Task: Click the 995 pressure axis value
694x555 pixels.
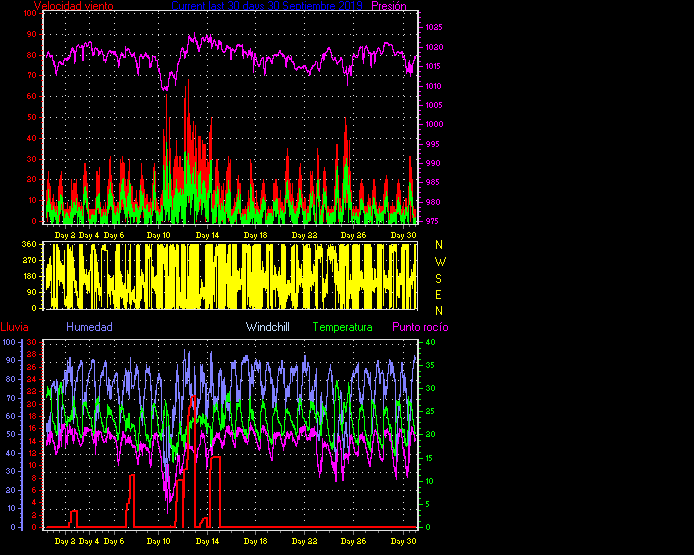Action: tap(432, 144)
